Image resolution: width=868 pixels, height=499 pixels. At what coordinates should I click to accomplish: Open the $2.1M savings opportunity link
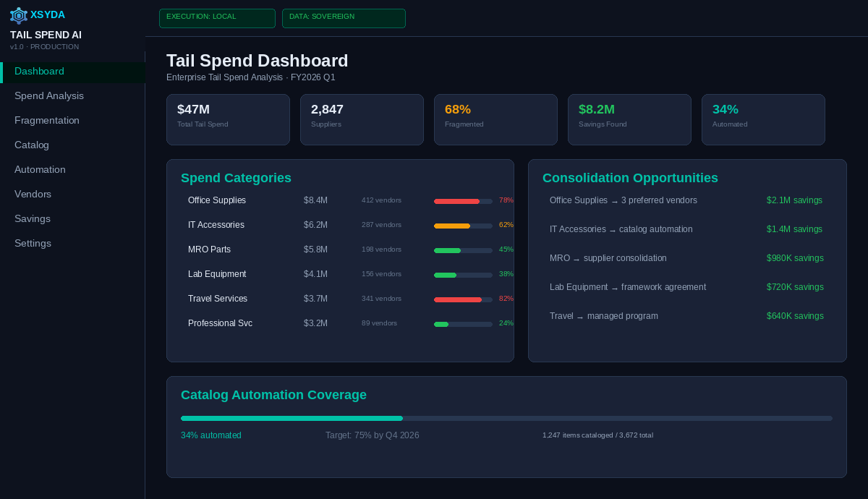tap(794, 200)
